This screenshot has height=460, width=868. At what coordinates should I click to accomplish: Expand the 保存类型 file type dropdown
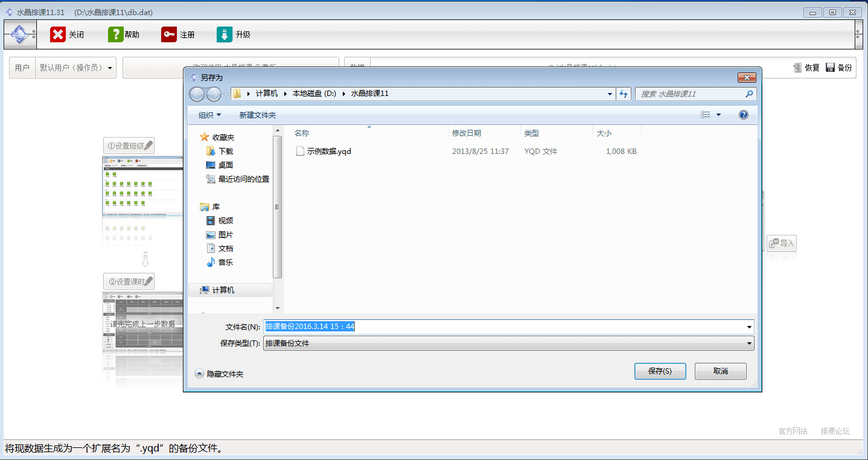(x=749, y=343)
